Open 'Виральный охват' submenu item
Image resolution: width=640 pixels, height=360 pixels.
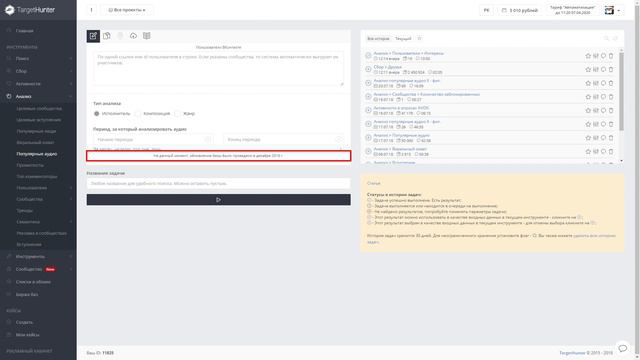36,142
